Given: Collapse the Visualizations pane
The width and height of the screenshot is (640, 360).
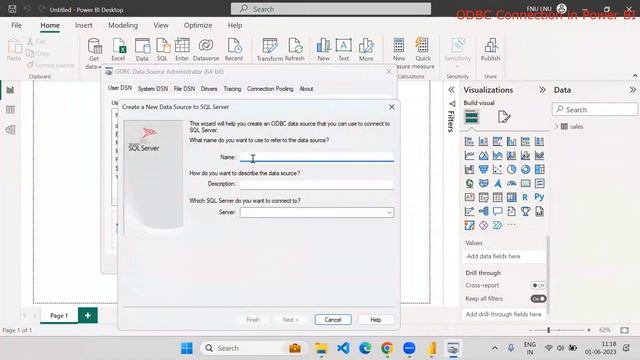Looking at the screenshot, I should pyautogui.click(x=542, y=90).
